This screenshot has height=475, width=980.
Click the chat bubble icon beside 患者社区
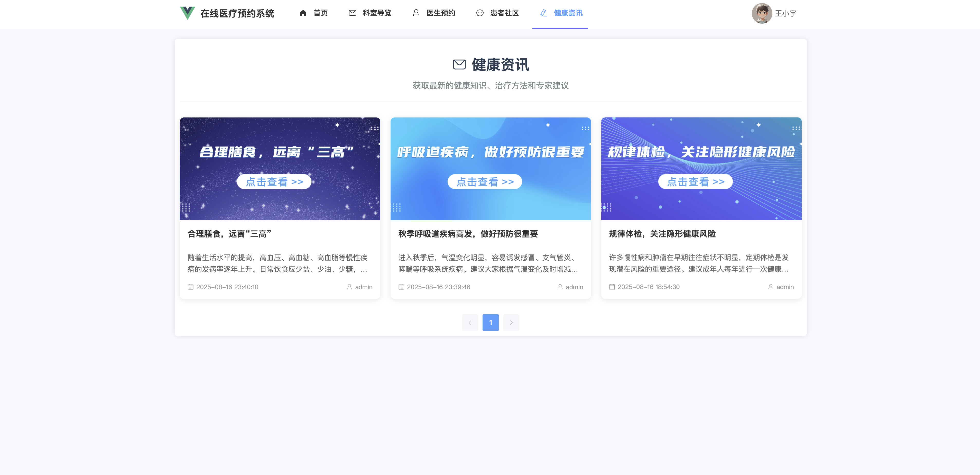(x=480, y=13)
